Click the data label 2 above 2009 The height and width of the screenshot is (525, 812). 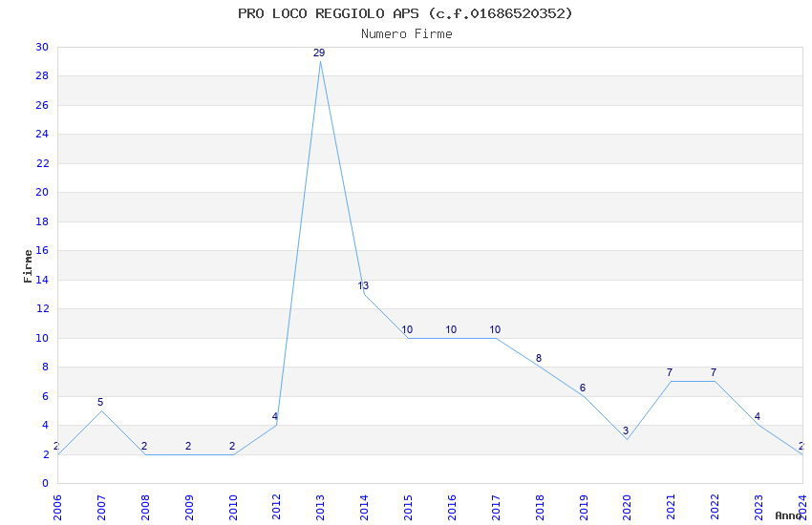[188, 446]
